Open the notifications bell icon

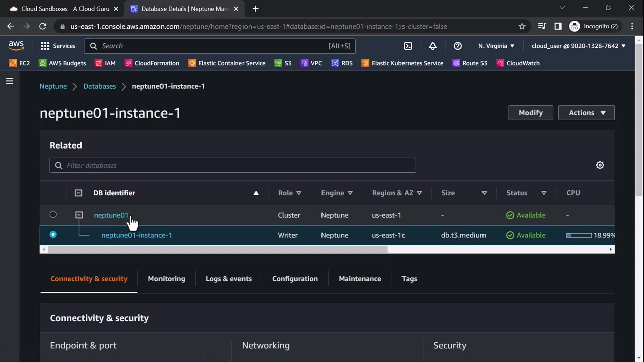point(432,46)
